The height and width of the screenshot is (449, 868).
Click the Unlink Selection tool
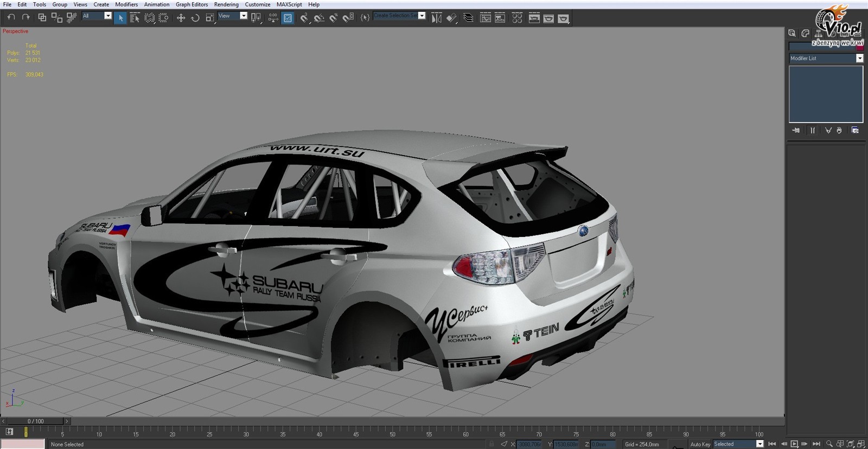pos(56,18)
